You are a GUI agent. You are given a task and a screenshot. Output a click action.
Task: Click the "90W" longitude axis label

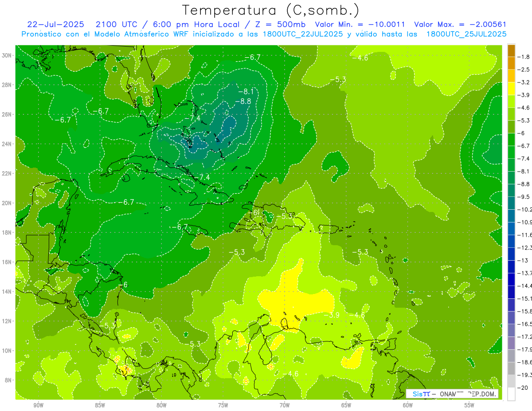click(x=38, y=405)
